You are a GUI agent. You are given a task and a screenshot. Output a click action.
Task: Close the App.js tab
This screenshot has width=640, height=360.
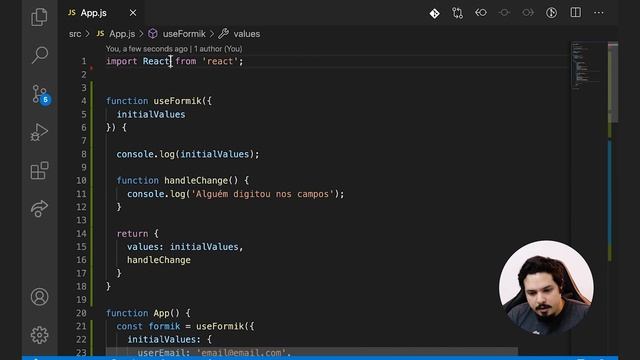click(133, 13)
